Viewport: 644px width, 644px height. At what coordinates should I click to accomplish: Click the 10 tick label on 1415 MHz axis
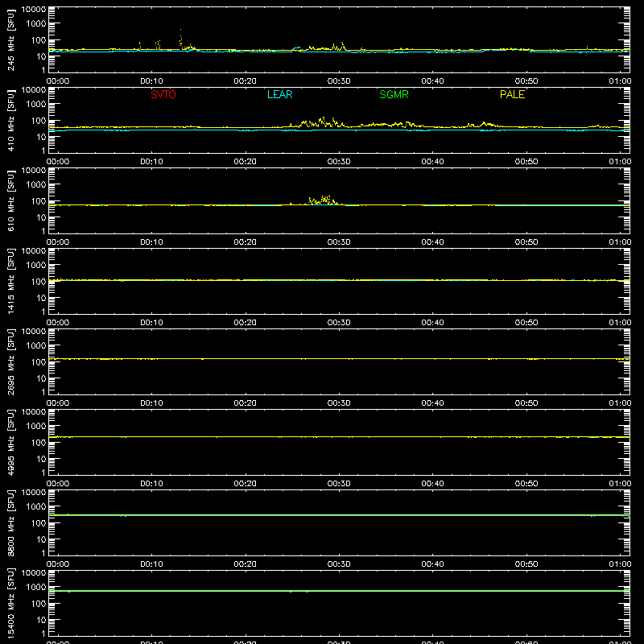click(x=42, y=298)
